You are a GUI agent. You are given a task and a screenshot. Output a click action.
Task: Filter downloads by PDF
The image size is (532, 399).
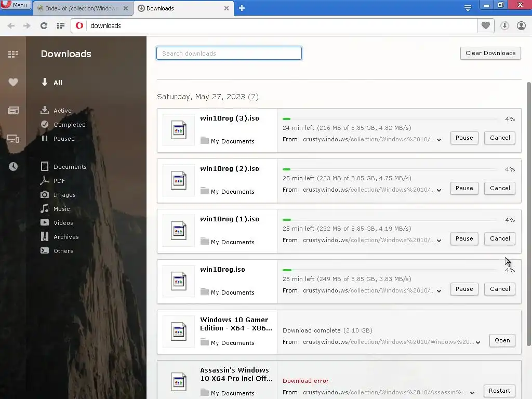click(52, 180)
